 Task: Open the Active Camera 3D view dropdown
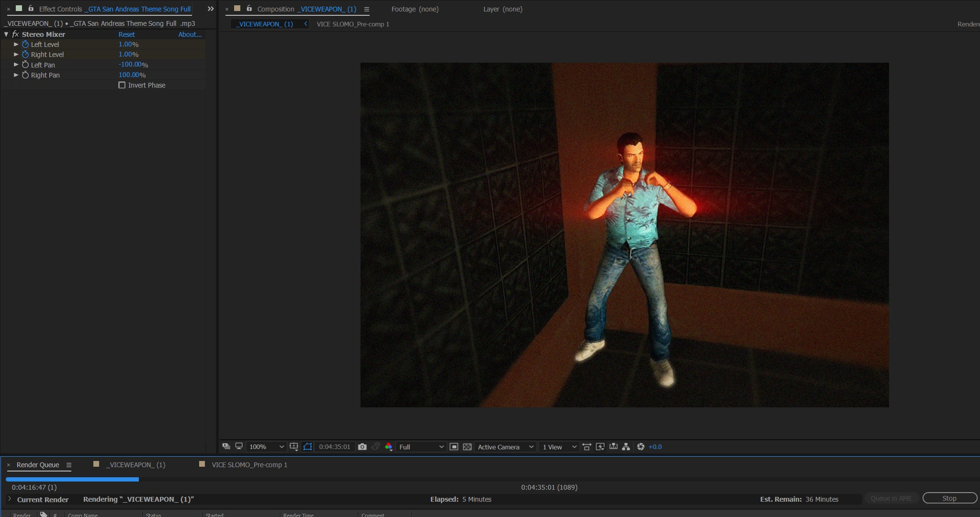[505, 447]
